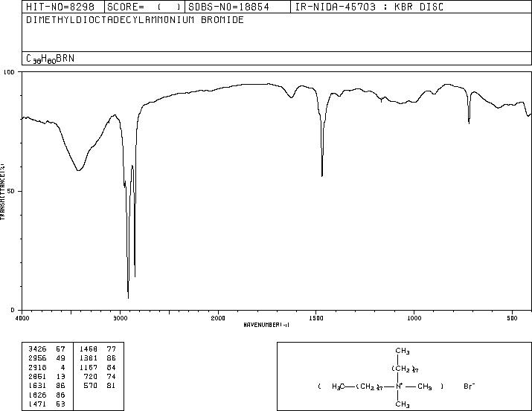Image resolution: width=532 pixels, height=411 pixels.
Task: Click the 50 y-axis tick label
Action: (11, 192)
